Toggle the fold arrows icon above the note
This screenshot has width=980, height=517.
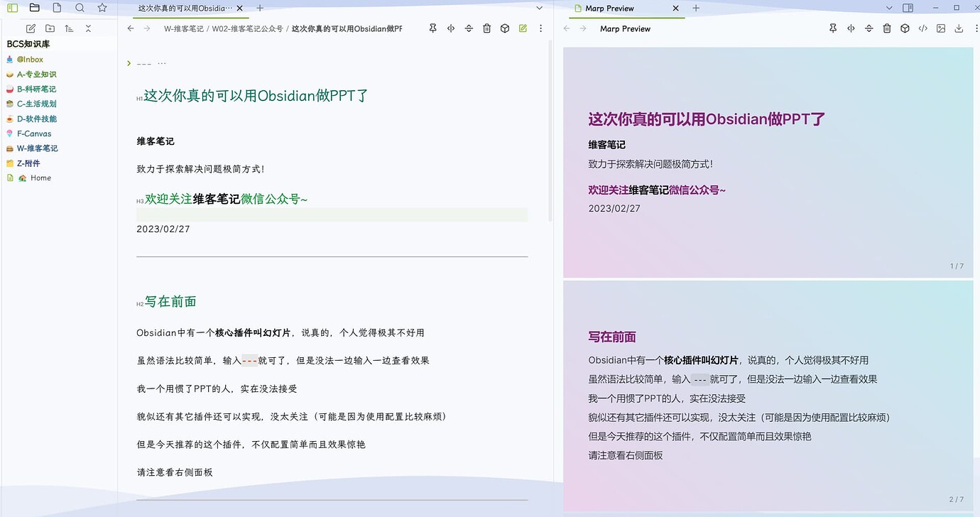(468, 28)
